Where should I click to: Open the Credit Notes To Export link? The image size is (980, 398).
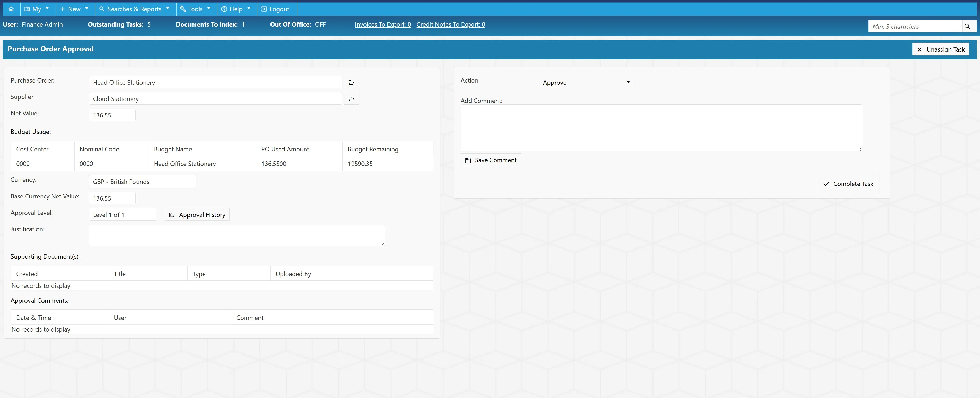coord(451,24)
